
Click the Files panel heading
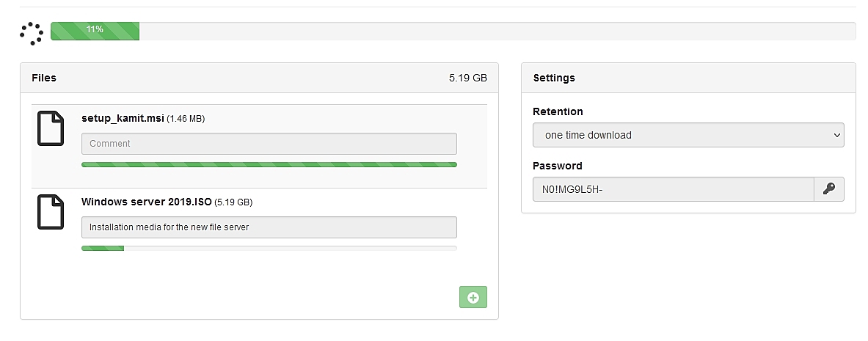coord(44,78)
